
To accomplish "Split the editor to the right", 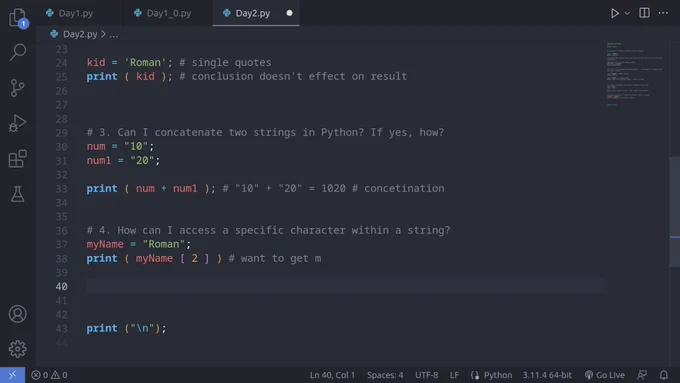I will click(x=644, y=13).
